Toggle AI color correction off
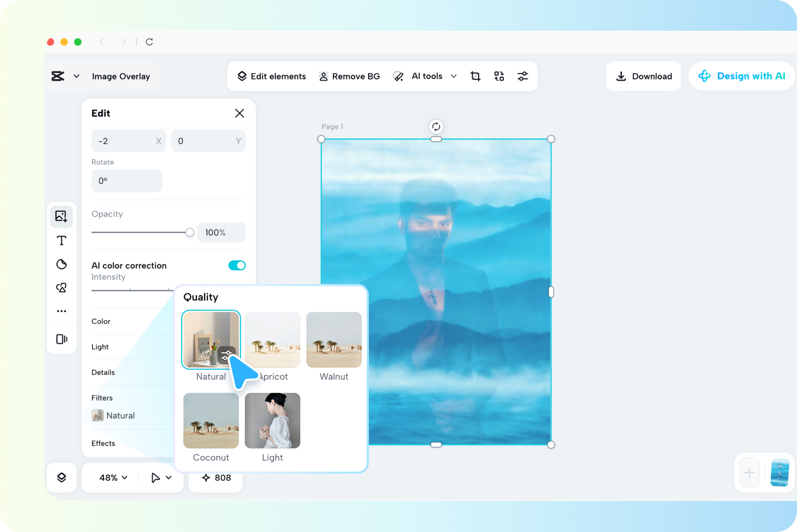Image resolution: width=797 pixels, height=532 pixels. point(237,265)
